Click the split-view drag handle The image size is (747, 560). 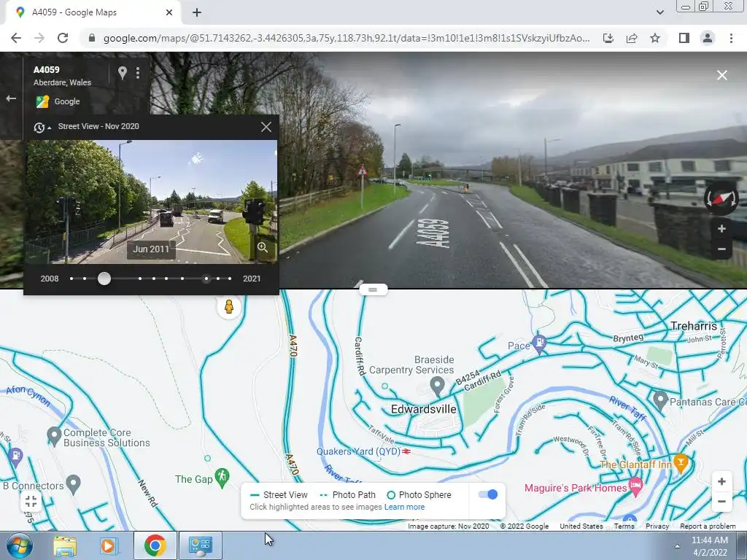[x=373, y=289]
